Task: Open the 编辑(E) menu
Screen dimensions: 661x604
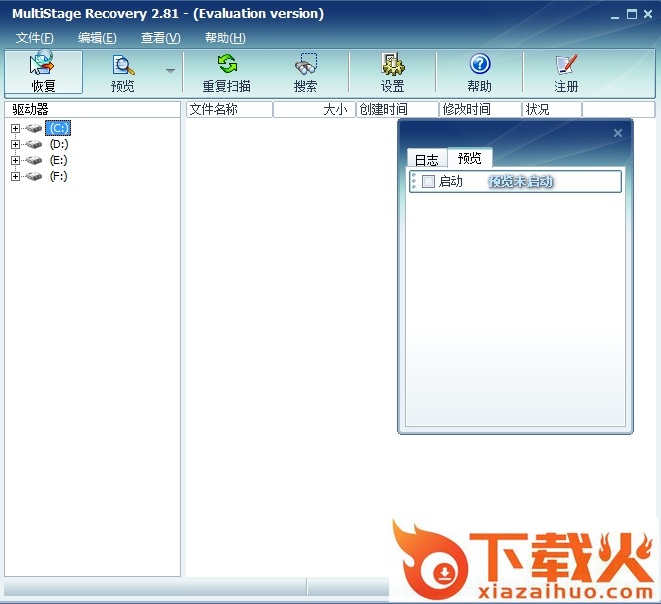Action: [97, 38]
